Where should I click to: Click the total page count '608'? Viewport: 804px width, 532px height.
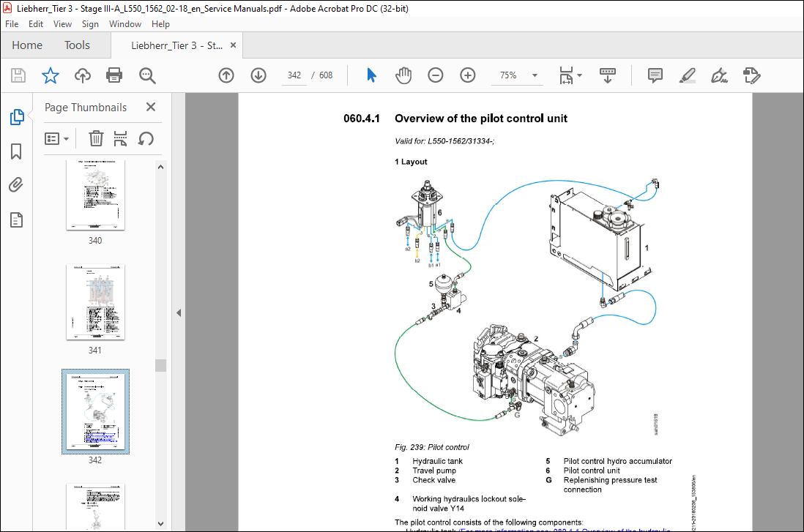326,75
